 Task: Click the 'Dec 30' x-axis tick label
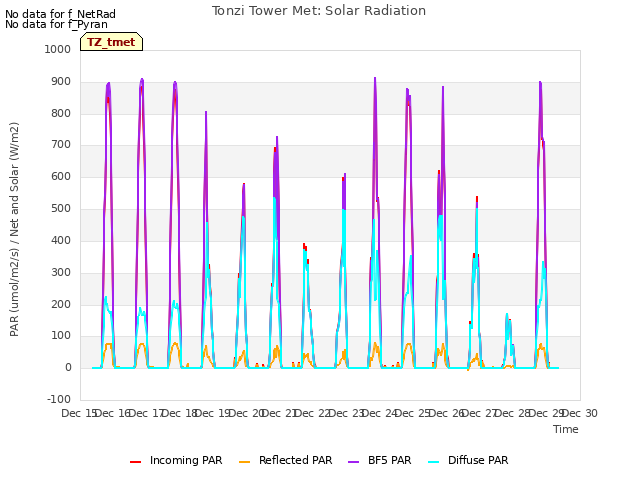pyautogui.click(x=580, y=413)
